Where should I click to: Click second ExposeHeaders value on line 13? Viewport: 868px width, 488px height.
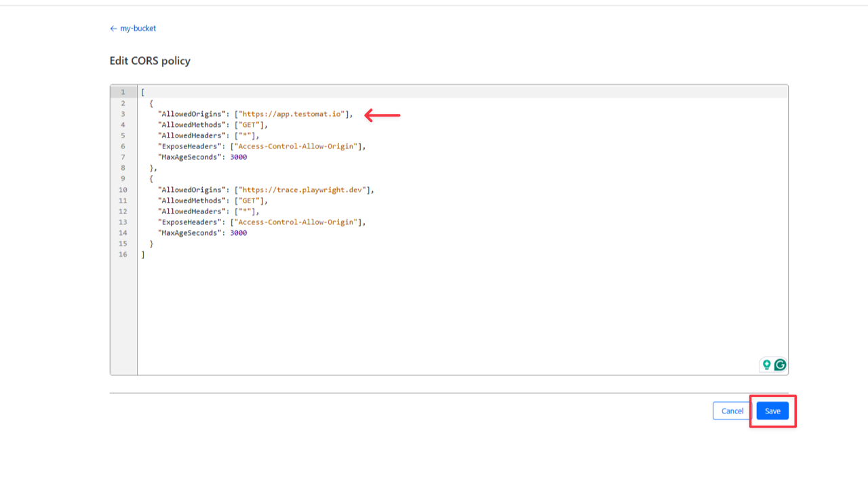tap(295, 222)
